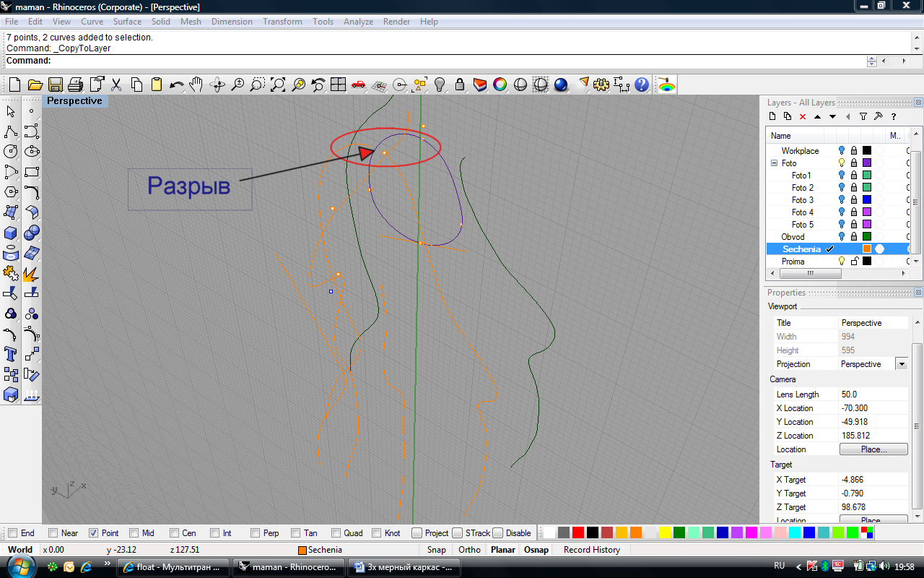Image resolution: width=924 pixels, height=578 pixels.
Task: Toggle visibility bulb of Proima layer
Action: [841, 262]
